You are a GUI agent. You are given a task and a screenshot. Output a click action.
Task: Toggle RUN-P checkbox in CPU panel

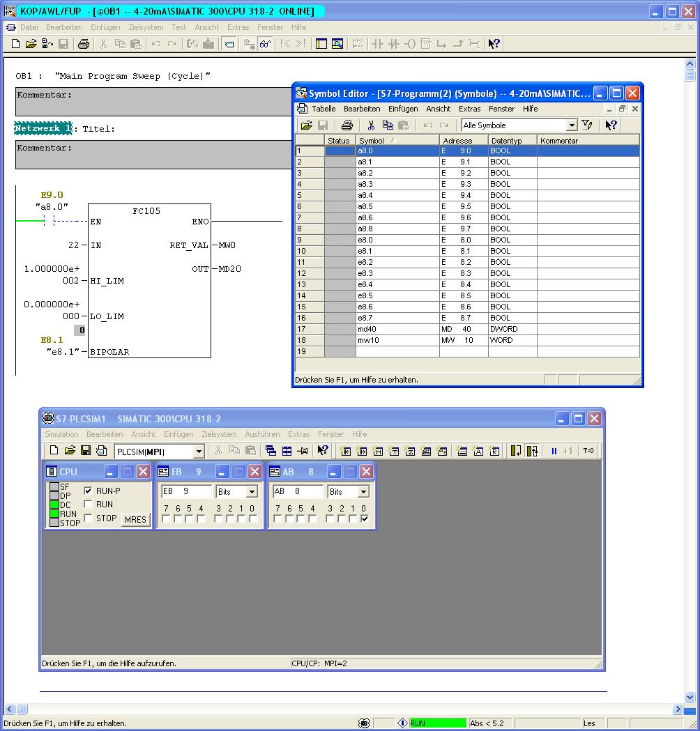click(x=88, y=491)
